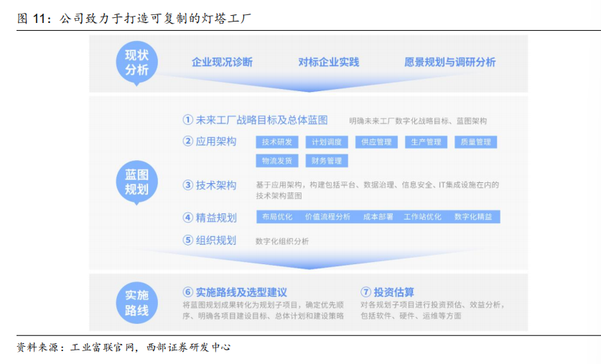Screen dimensions: 601x364
Task: Choose 工作站优化 in the lean planning bar
Action: pyautogui.click(x=422, y=217)
